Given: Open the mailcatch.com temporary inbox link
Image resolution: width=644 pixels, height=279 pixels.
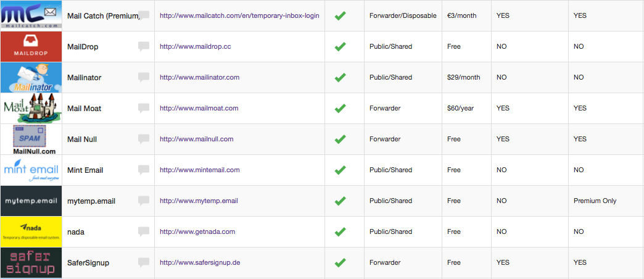Looking at the screenshot, I should point(239,15).
